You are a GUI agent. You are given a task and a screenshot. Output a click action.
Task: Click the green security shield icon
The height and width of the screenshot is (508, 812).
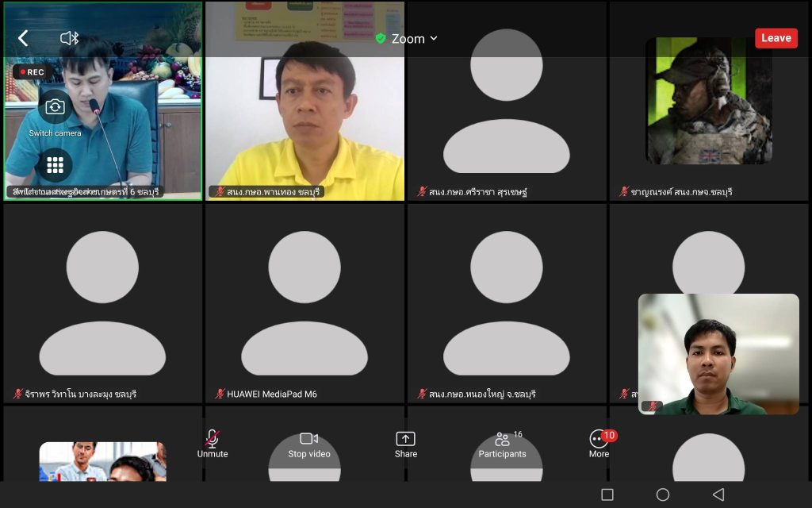381,38
